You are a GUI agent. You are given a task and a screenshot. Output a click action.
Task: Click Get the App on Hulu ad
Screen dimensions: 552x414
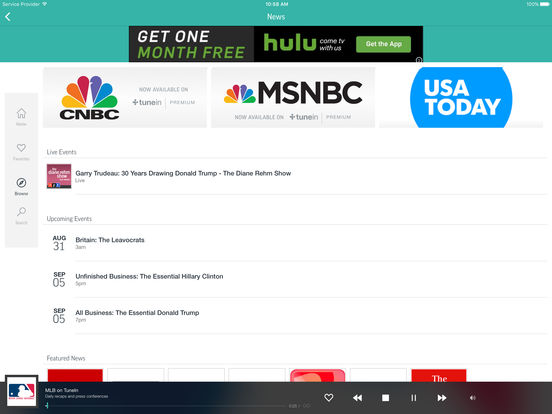[x=383, y=44]
